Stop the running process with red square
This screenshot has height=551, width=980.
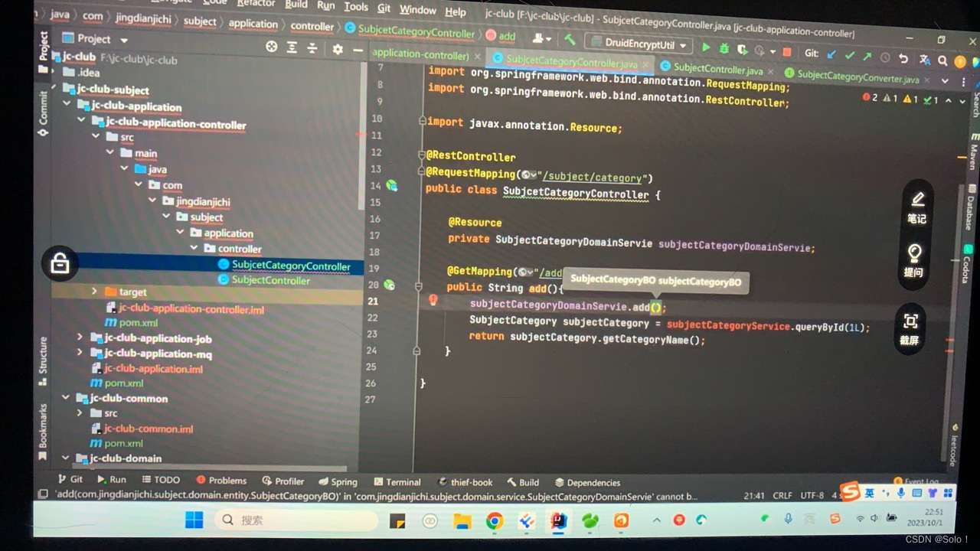[x=787, y=52]
